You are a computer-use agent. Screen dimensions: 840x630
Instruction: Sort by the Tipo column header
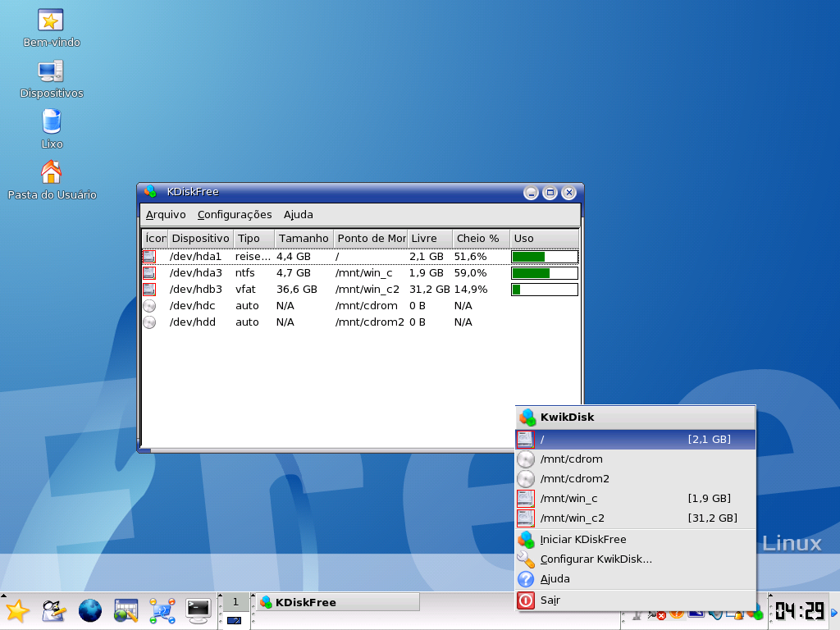coord(254,239)
